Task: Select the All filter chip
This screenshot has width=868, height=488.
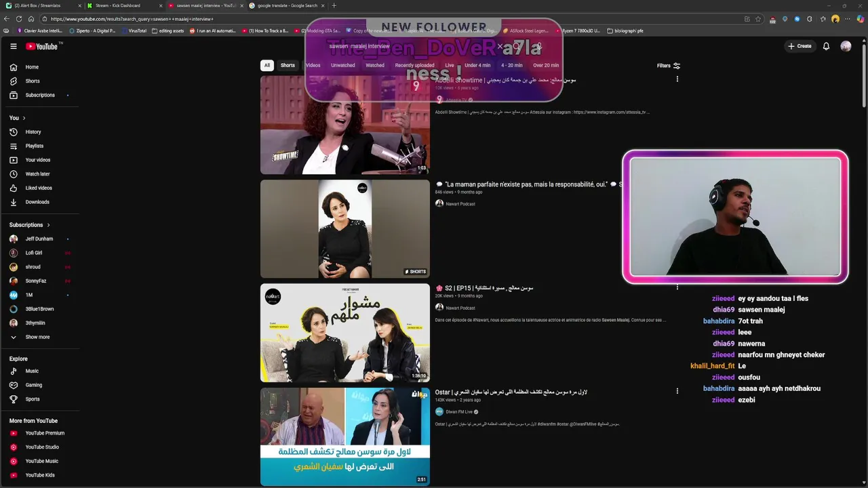Action: point(267,66)
